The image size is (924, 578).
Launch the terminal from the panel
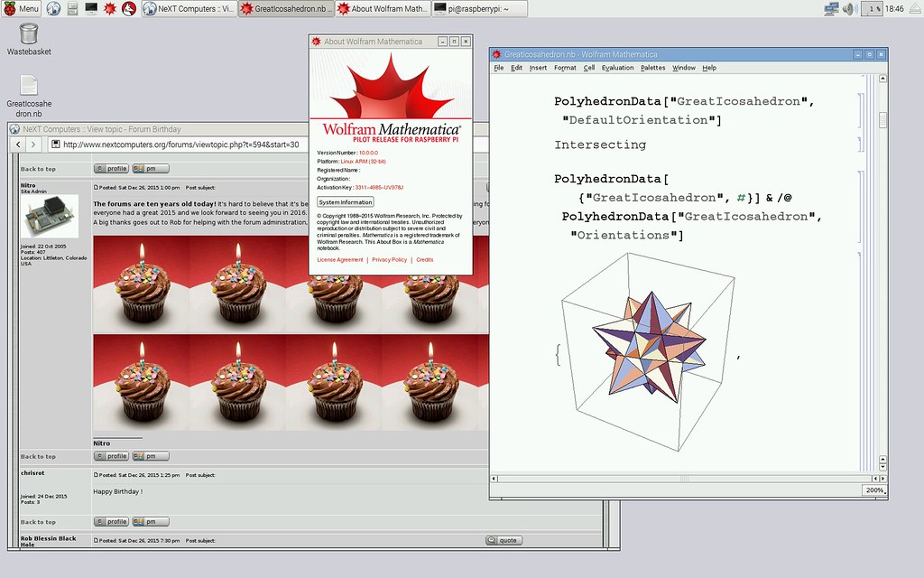[x=91, y=8]
